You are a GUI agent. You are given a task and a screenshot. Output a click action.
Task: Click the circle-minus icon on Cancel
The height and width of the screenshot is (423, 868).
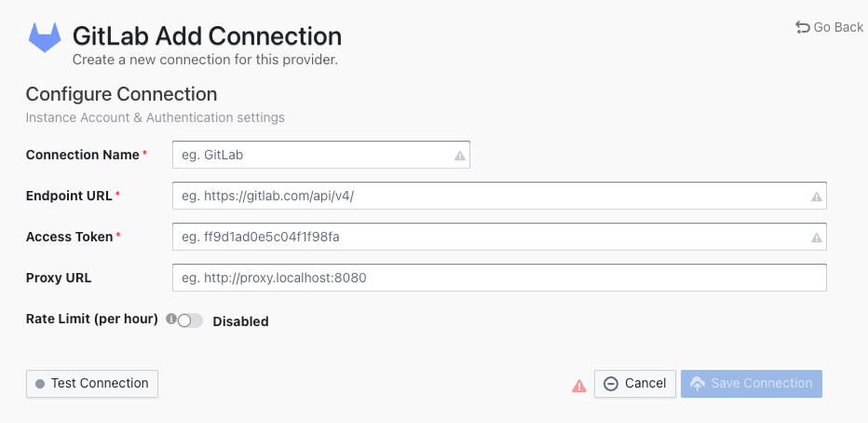tap(611, 384)
